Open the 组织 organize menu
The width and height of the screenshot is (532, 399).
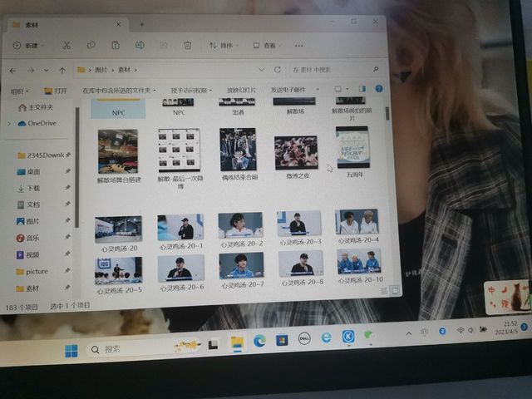(x=19, y=91)
